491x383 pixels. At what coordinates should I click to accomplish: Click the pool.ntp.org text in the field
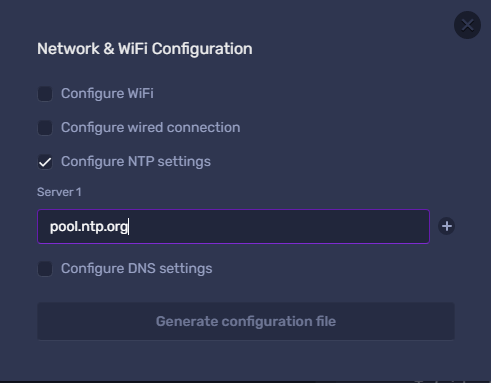(x=89, y=227)
